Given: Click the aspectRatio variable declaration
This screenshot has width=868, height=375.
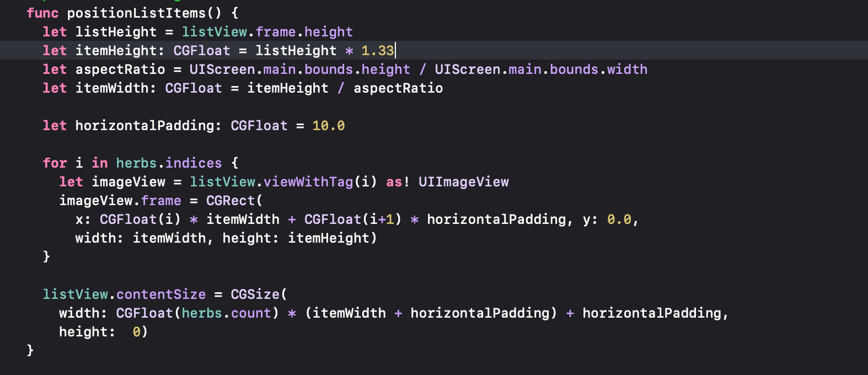Looking at the screenshot, I should (120, 69).
